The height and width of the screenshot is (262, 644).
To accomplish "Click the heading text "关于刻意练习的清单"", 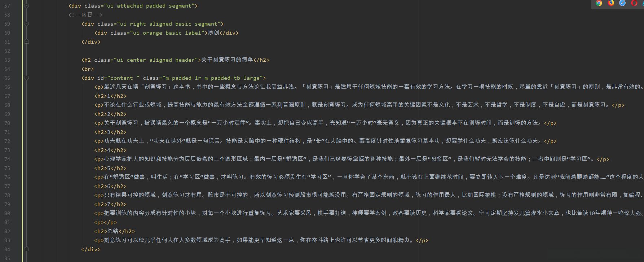I will pyautogui.click(x=227, y=60).
